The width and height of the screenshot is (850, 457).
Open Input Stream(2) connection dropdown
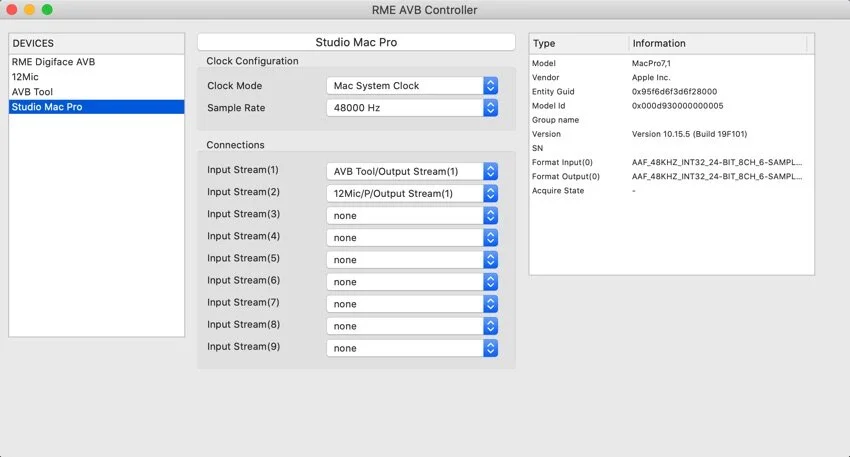tap(412, 194)
